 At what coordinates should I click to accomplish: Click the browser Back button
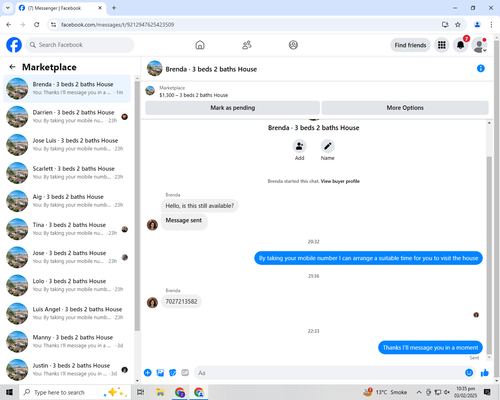click(9, 24)
